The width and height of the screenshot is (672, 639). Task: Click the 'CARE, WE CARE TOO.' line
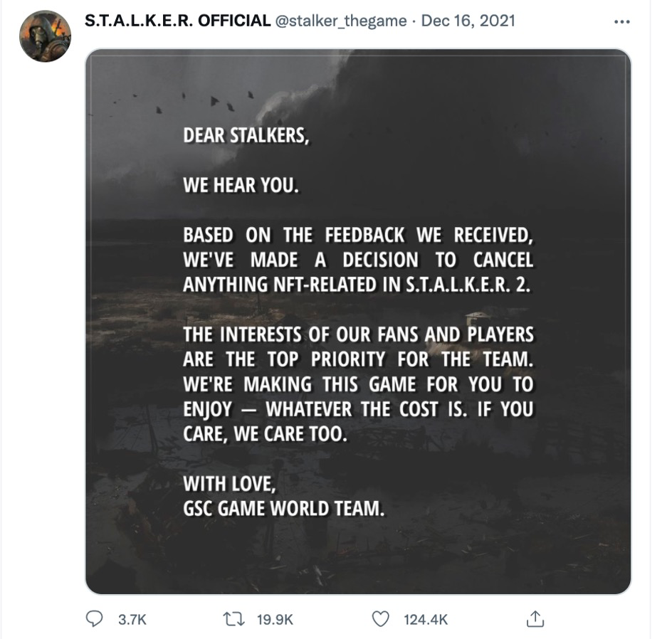click(266, 434)
